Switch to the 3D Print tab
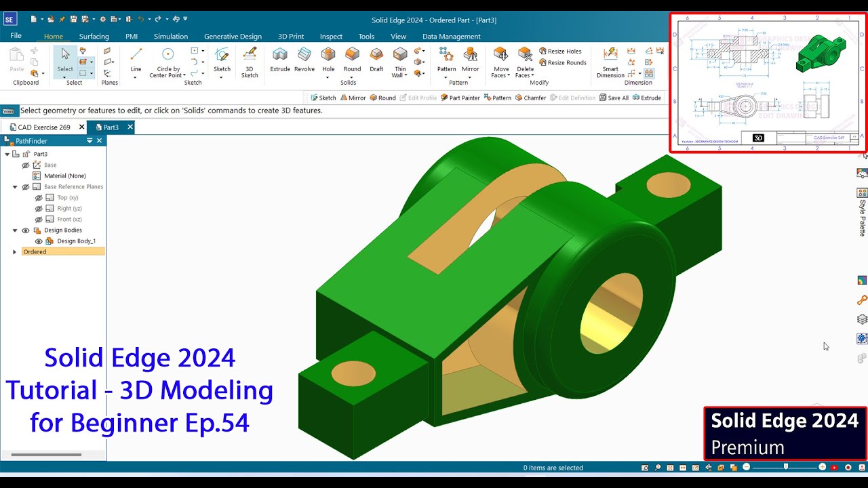 click(x=291, y=37)
